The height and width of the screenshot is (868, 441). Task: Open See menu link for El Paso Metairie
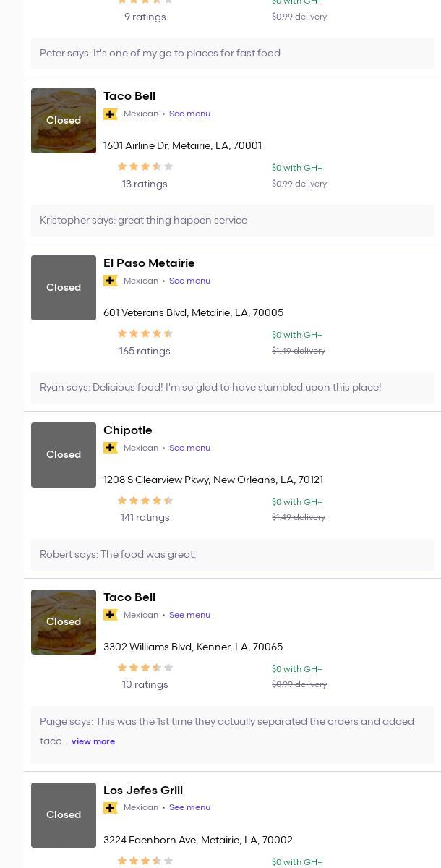pos(189,281)
